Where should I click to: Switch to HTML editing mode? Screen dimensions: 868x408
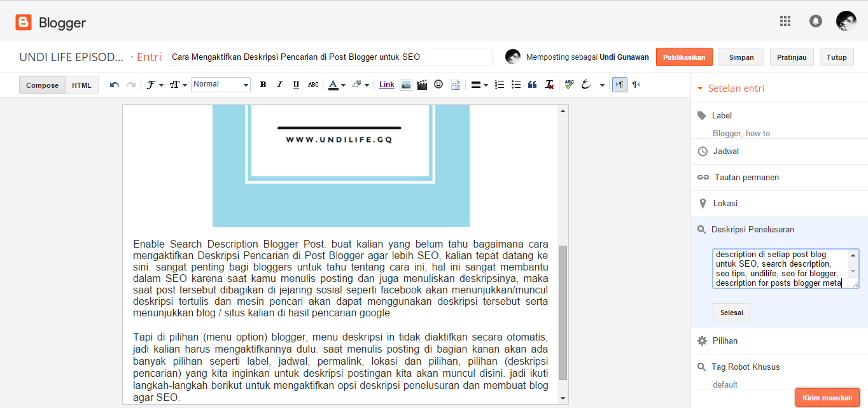coord(81,85)
